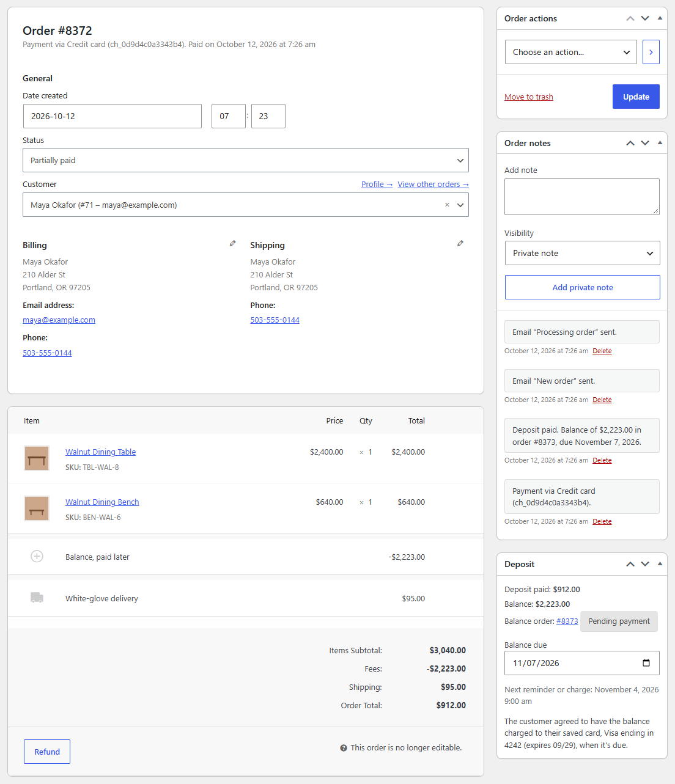Click the Update button
The image size is (675, 784).
pos(636,97)
